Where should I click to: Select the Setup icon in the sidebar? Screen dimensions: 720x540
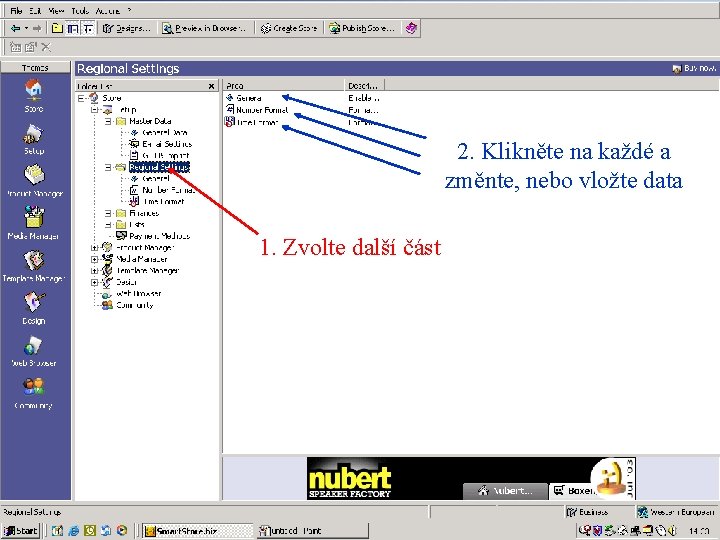click(x=34, y=140)
